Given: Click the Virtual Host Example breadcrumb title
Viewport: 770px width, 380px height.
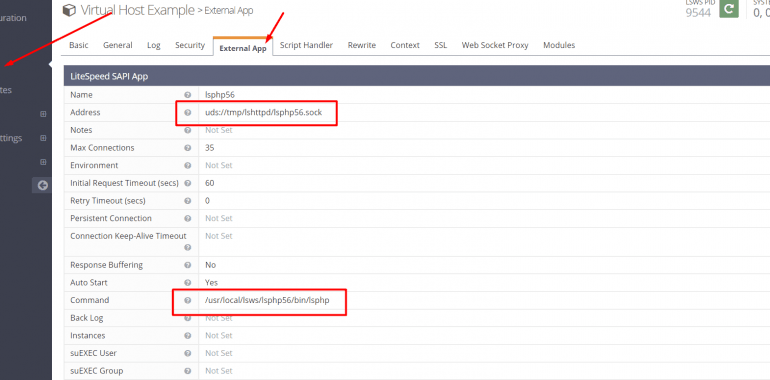Looking at the screenshot, I should (138, 10).
